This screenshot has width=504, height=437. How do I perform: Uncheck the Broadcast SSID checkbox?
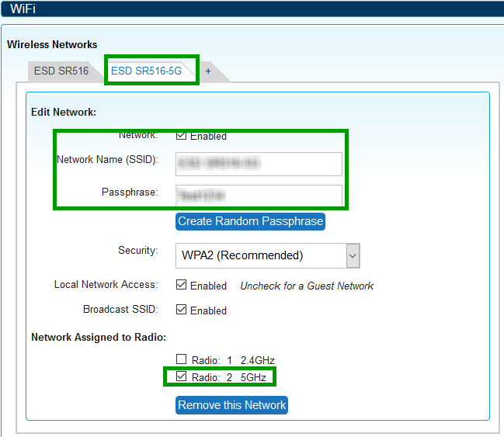click(x=181, y=310)
